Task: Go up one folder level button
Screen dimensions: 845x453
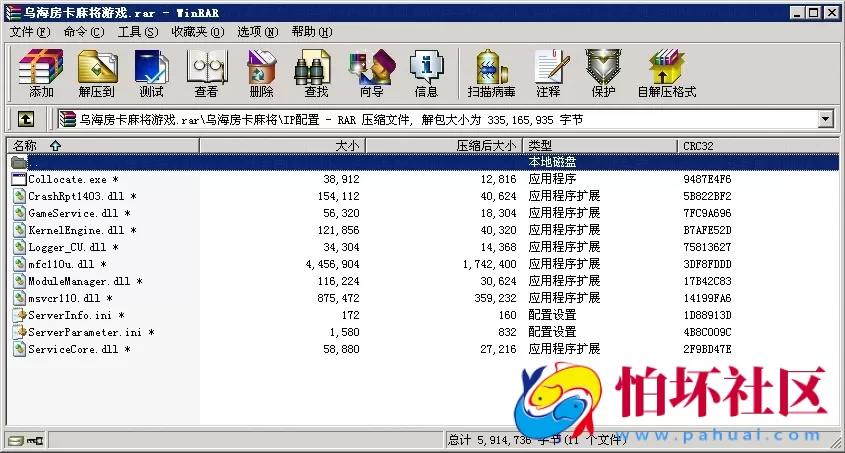Action: tap(25, 119)
